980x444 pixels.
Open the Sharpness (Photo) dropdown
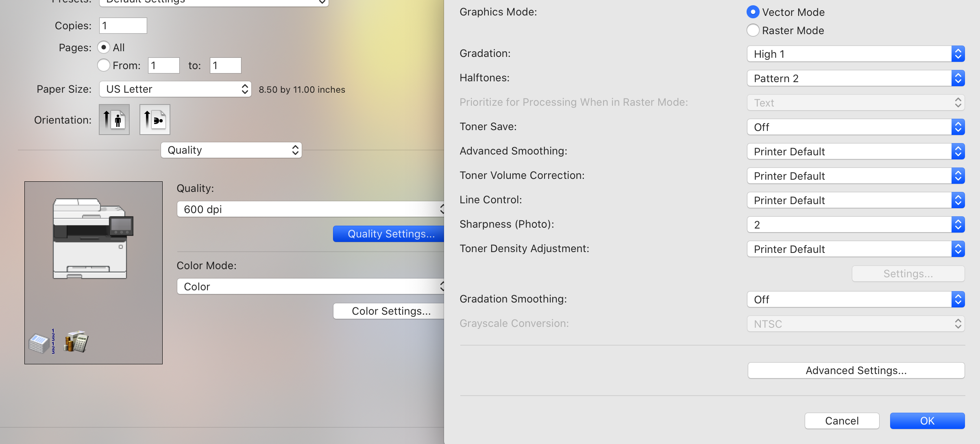coord(856,225)
